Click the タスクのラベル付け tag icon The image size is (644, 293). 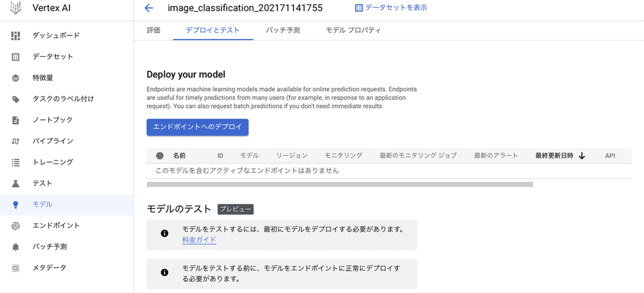click(x=16, y=99)
